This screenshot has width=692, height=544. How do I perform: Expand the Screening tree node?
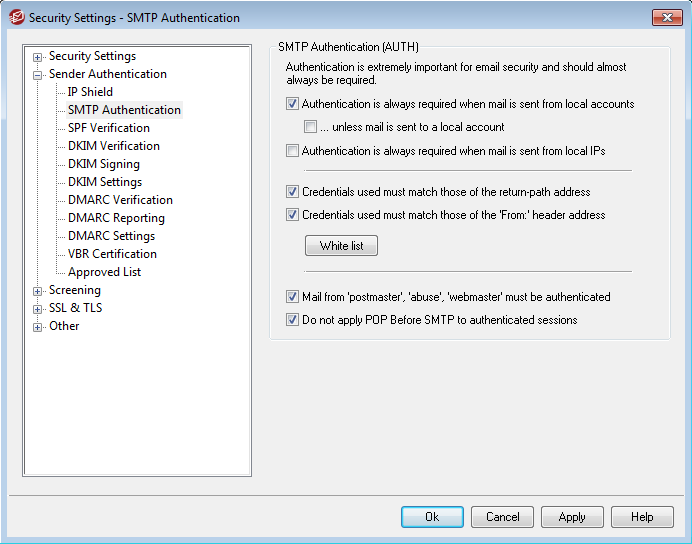pos(38,291)
